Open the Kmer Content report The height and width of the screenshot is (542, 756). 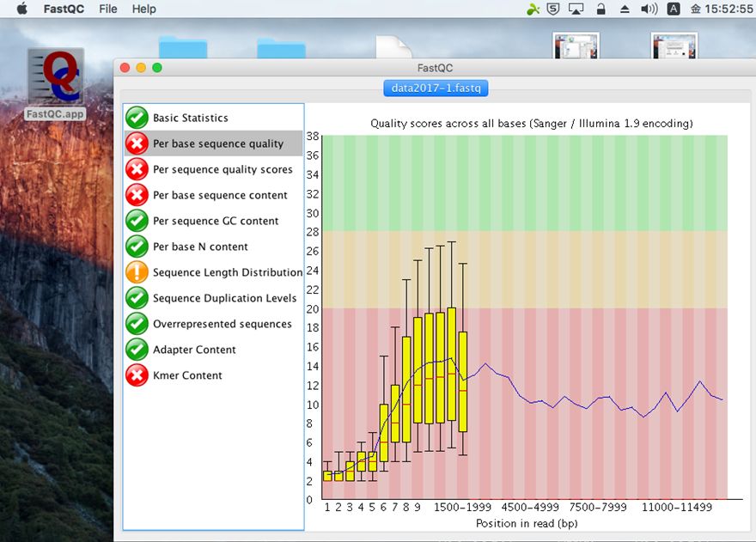pyautogui.click(x=214, y=375)
